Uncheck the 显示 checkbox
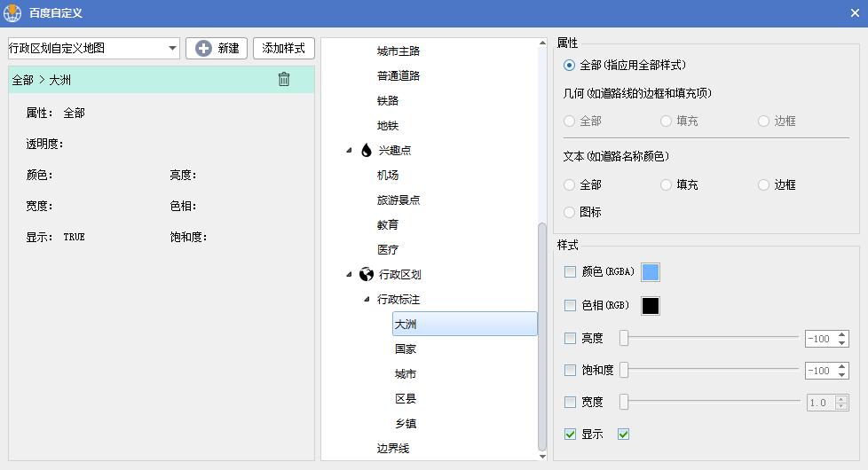Screen dimensions: 868x470 [570, 434]
